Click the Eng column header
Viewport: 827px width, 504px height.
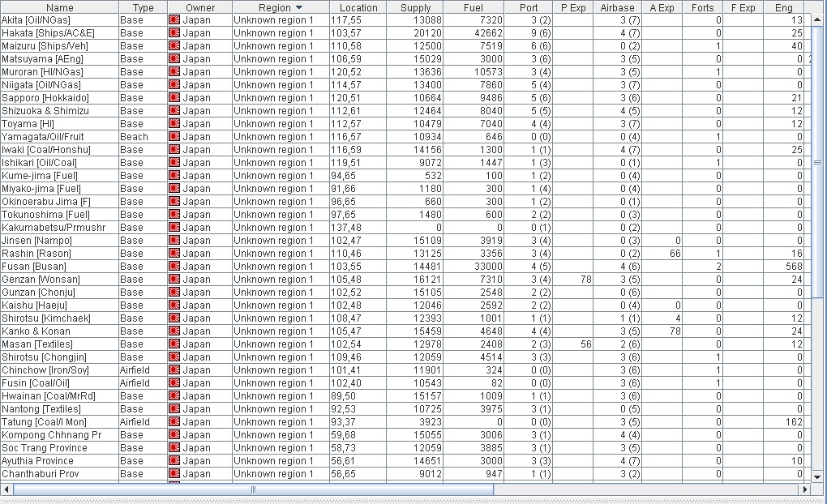coord(784,7)
